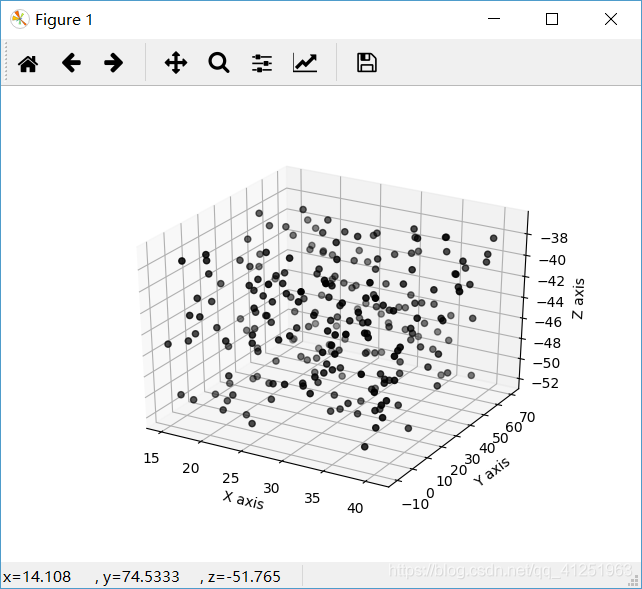Screen dimensions: 642x589
Task: Click the window resize grip in the corner
Action: pos(634,581)
